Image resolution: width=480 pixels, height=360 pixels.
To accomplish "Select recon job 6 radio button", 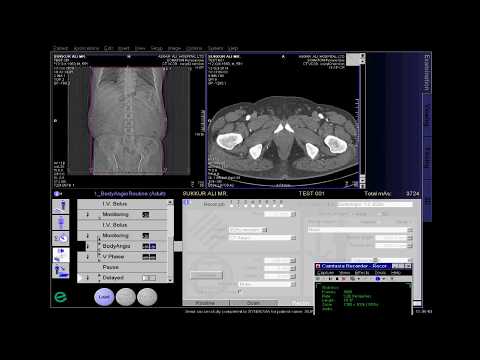I will click(x=267, y=206).
